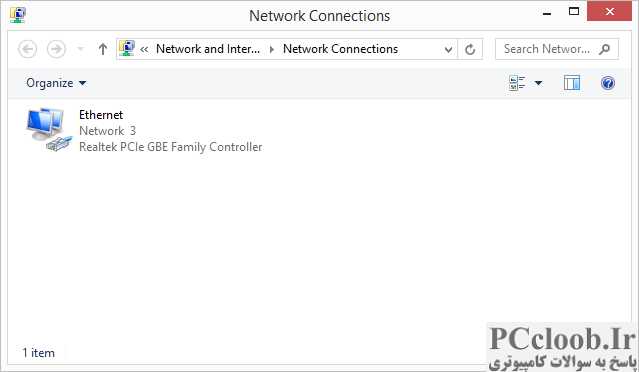639x372 pixels.
Task: Expand the view options dropdown arrow
Action: click(538, 83)
